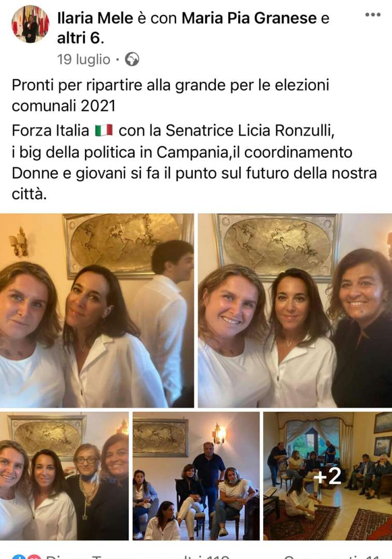The width and height of the screenshot is (392, 559).
Task: Click the '19 luglio' post date
Action: tap(84, 60)
